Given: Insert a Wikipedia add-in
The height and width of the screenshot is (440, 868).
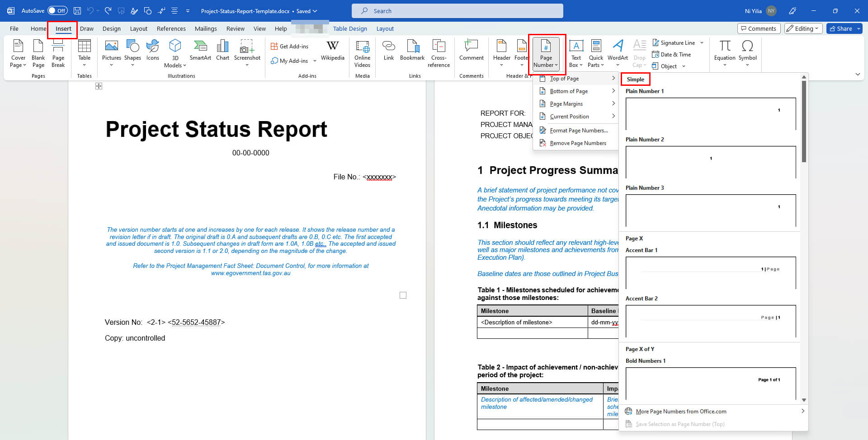Looking at the screenshot, I should tap(333, 51).
